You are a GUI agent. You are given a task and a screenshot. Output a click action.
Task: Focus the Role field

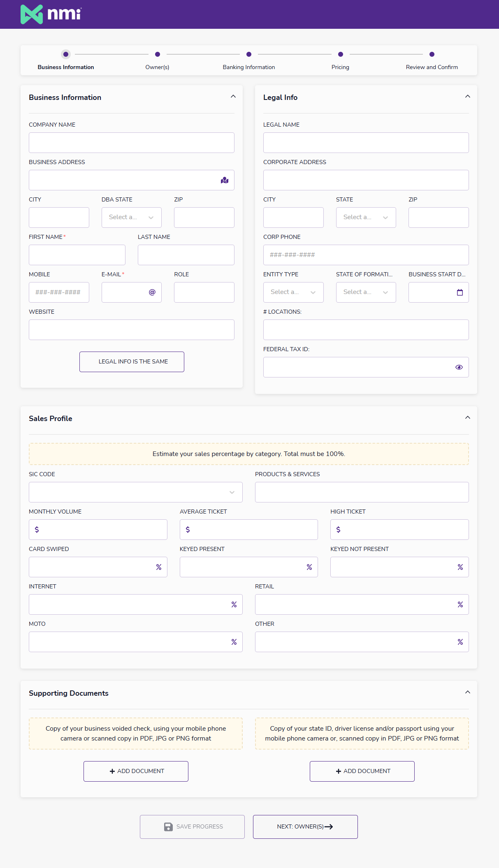click(x=204, y=292)
